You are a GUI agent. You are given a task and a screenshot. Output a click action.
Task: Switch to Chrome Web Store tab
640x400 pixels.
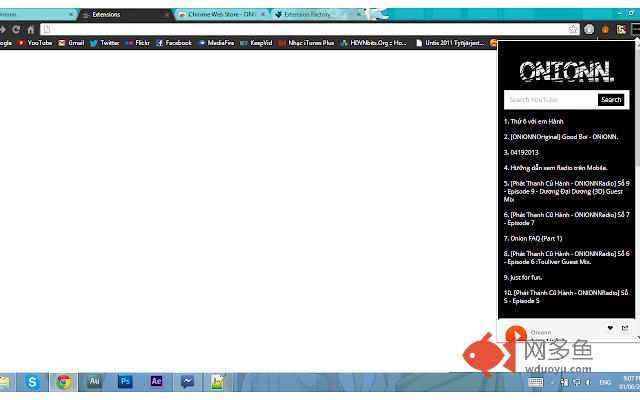(217, 15)
